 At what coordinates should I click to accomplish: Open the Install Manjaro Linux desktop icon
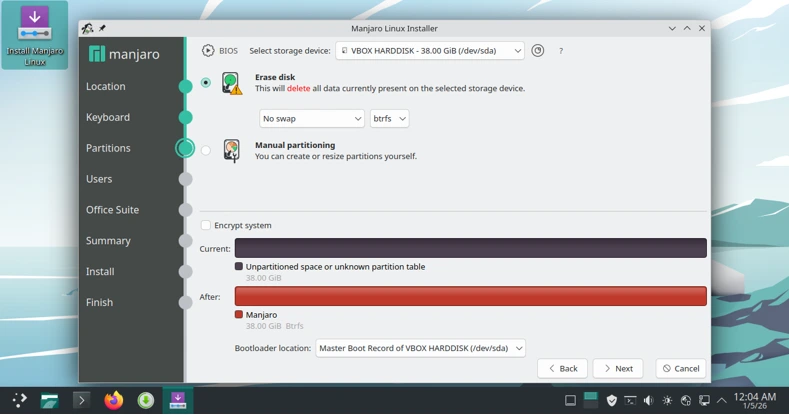34,35
